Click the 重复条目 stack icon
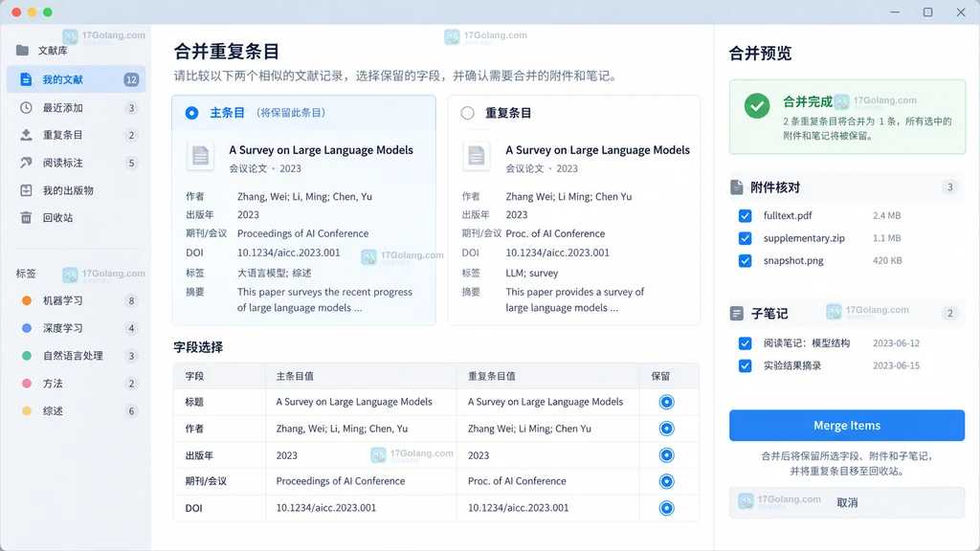Image resolution: width=980 pixels, height=551 pixels. 26,135
